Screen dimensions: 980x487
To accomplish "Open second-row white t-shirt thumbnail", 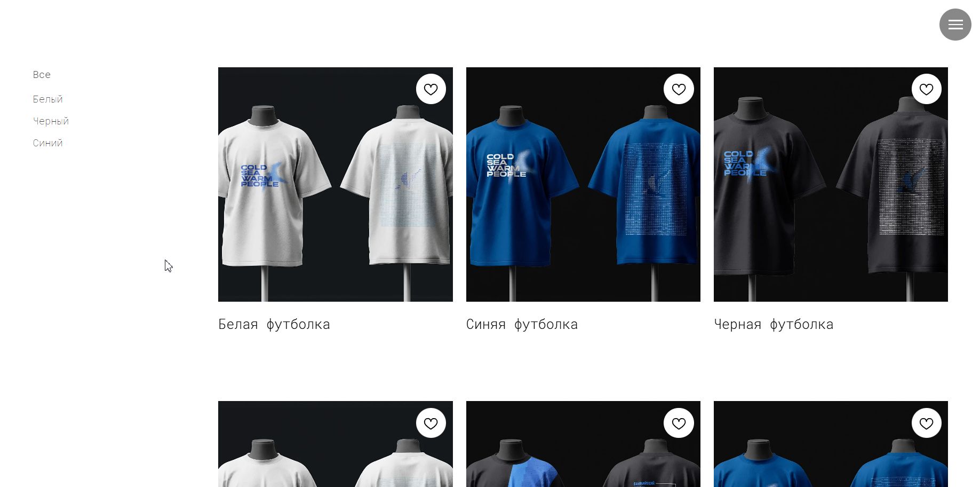I will tap(336, 444).
